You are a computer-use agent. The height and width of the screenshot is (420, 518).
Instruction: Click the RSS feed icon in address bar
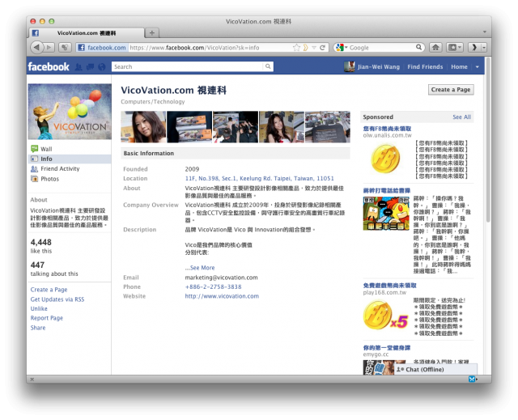[306, 48]
